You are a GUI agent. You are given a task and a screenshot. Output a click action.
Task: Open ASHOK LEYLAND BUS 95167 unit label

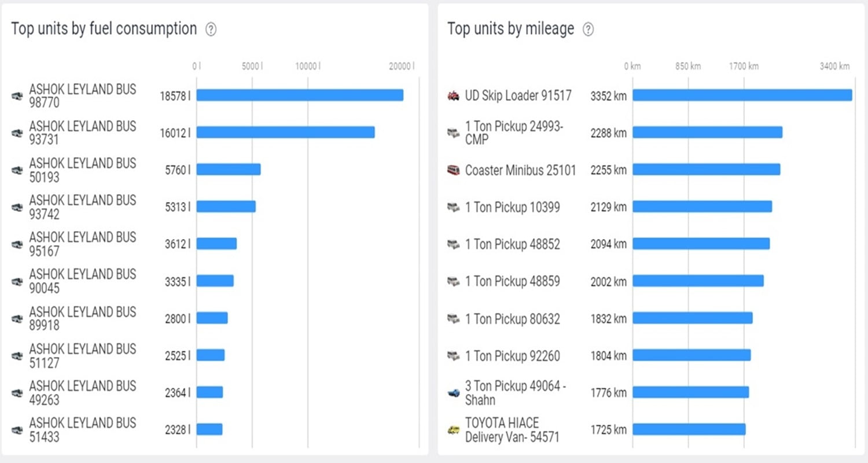coord(83,244)
